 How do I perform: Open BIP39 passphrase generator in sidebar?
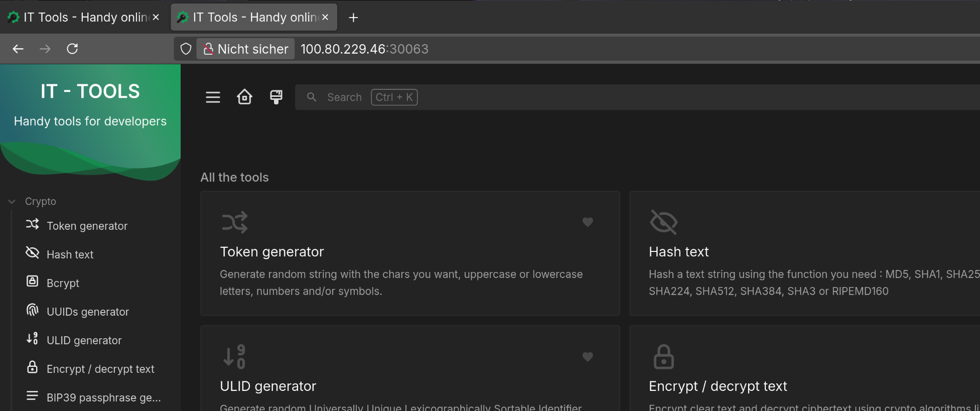click(103, 397)
